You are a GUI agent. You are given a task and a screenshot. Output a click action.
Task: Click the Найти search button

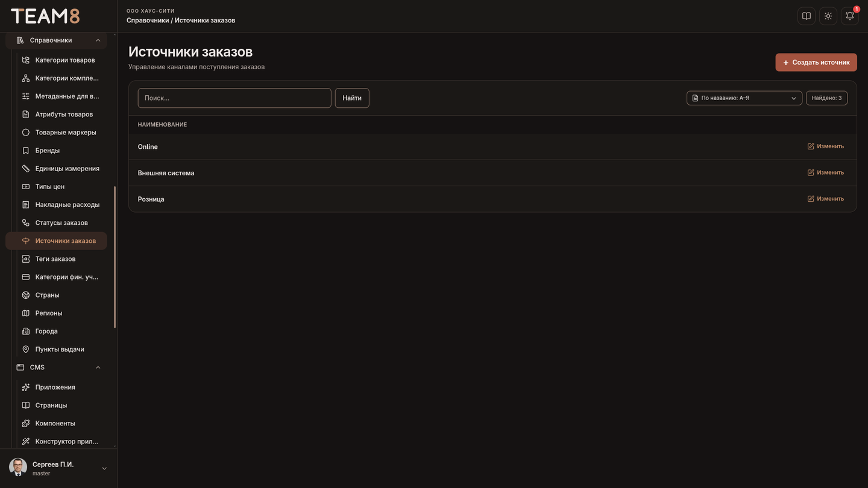(x=352, y=98)
